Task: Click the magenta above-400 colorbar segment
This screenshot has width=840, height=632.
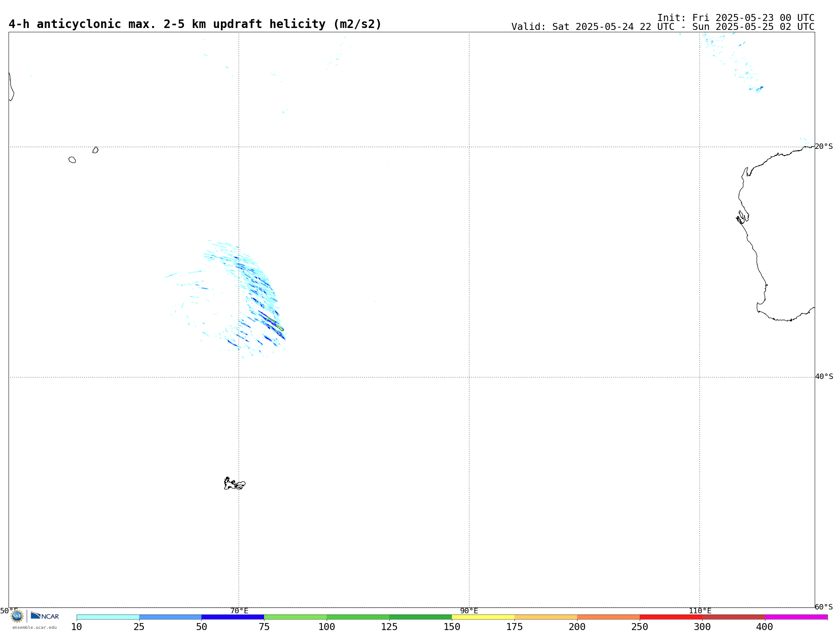Action: 796,617
